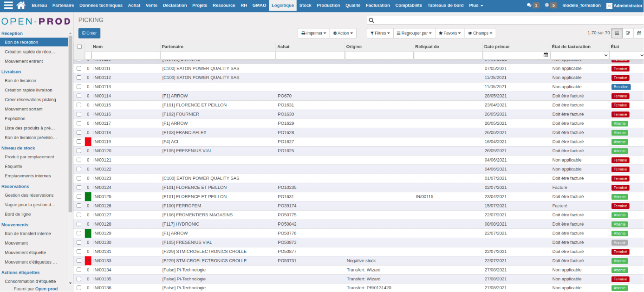Follow the Open-prod footer link
Screen dimensions: 644x292
click(x=46, y=289)
